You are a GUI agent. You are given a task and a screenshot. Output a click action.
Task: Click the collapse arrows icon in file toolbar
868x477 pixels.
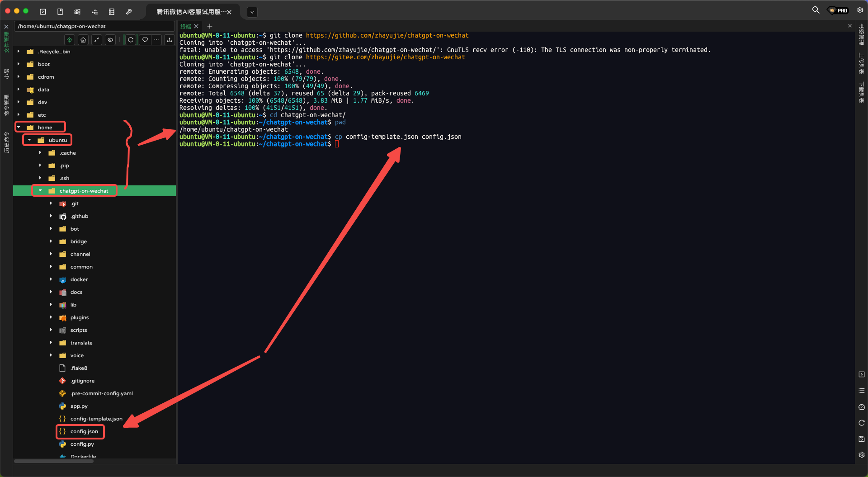point(97,40)
